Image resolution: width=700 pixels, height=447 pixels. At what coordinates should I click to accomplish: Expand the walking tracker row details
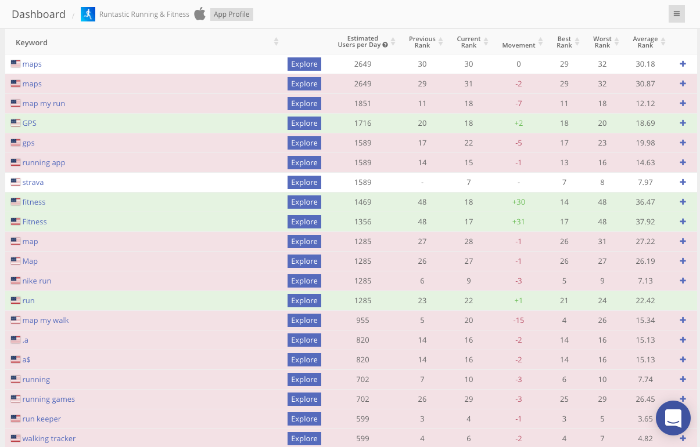(683, 438)
